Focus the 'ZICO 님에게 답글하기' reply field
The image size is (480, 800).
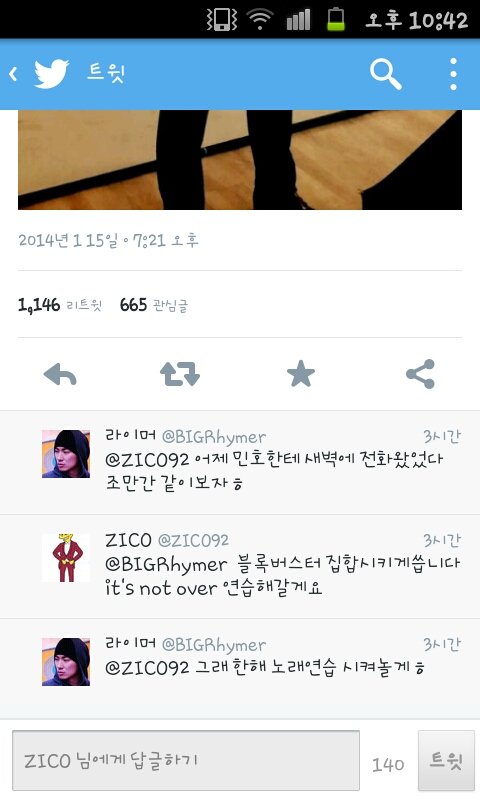click(x=186, y=760)
